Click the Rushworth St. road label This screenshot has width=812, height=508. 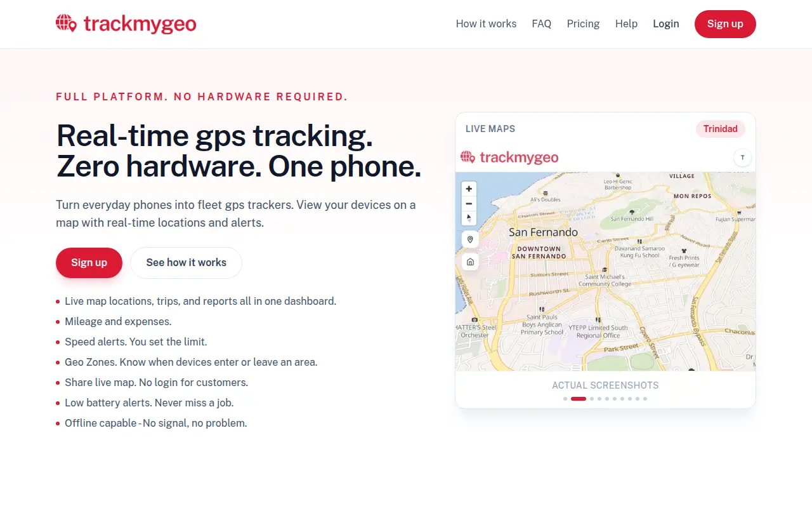tap(549, 292)
